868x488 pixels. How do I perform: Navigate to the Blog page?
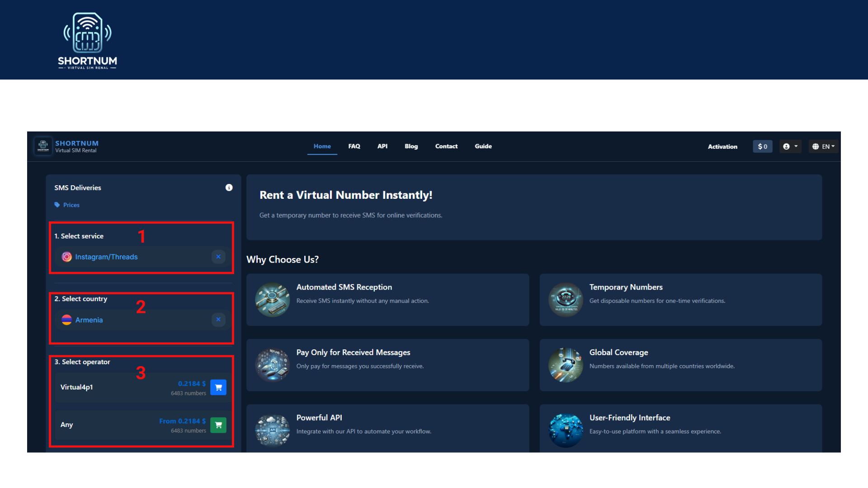pyautogui.click(x=411, y=146)
